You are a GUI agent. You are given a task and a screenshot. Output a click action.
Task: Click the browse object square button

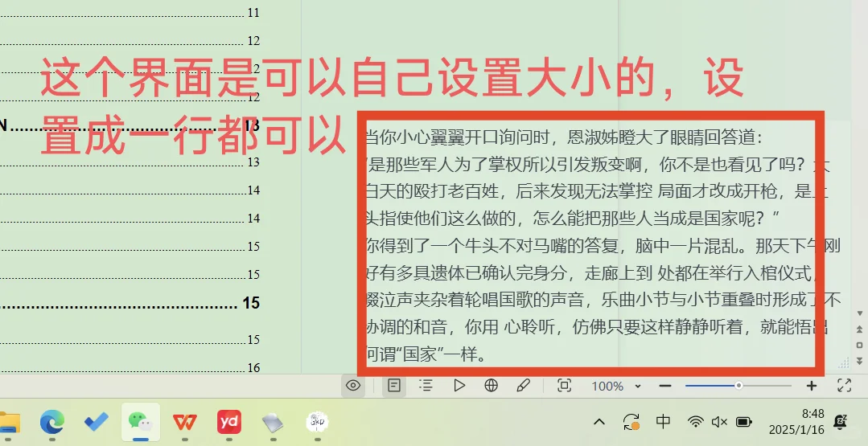coord(860,345)
